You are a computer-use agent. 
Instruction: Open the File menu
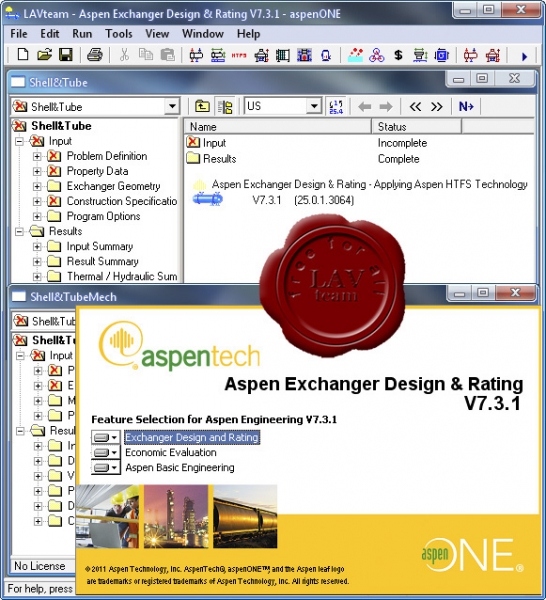(x=19, y=34)
